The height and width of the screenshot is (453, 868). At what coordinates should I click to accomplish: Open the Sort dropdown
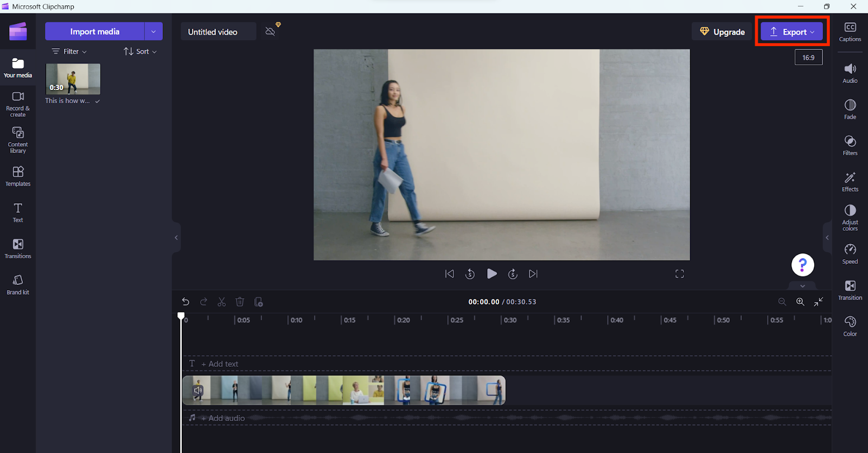pos(141,52)
